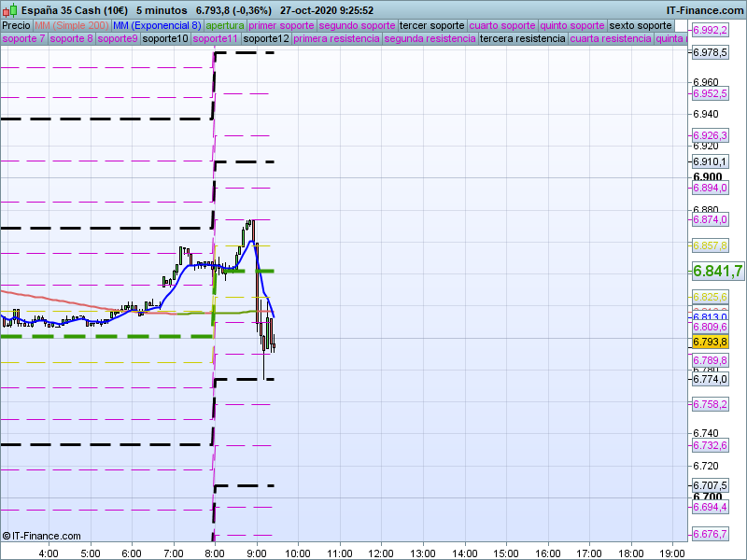Click the green apertura indicator label

coord(225,25)
